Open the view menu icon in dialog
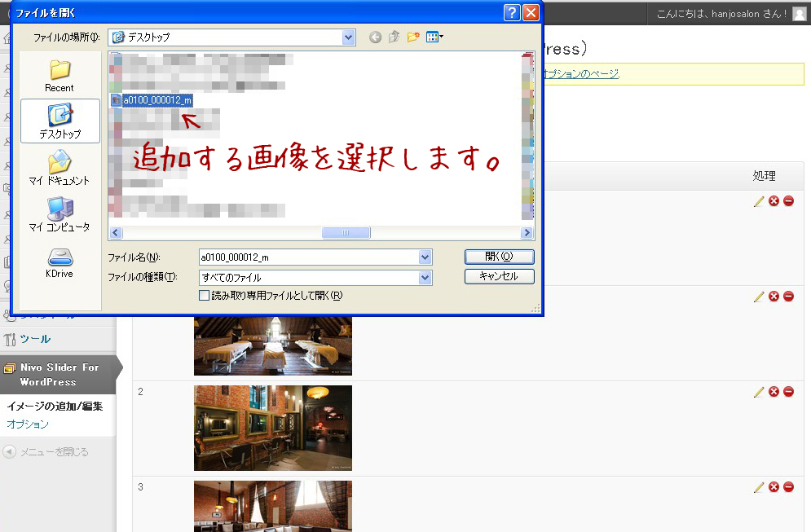The height and width of the screenshot is (532, 811). (x=434, y=37)
